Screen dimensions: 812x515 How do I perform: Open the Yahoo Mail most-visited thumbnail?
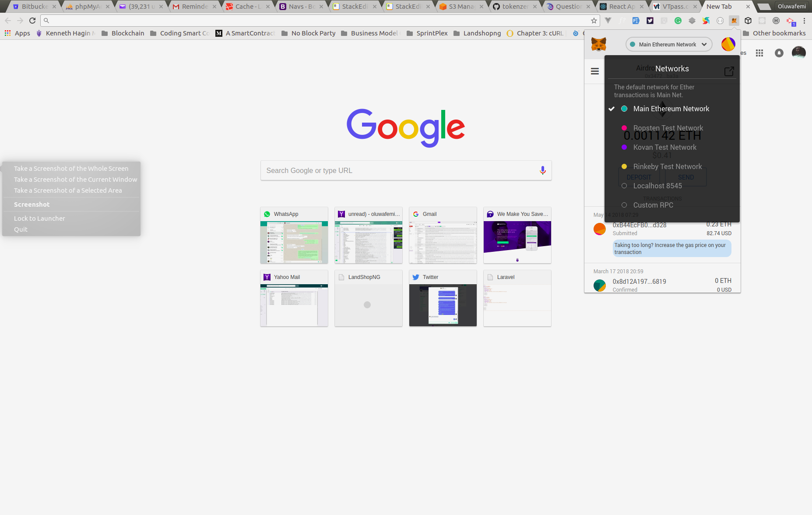click(294, 298)
